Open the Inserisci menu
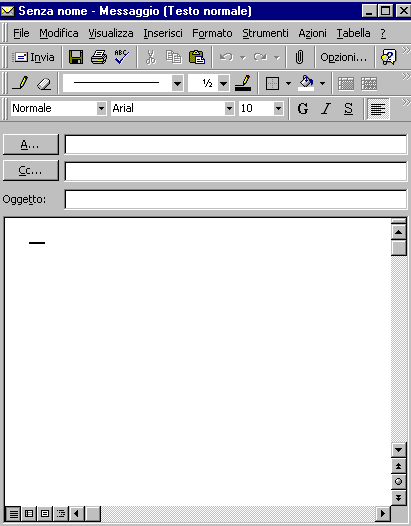This screenshot has height=526, width=411. (163, 33)
